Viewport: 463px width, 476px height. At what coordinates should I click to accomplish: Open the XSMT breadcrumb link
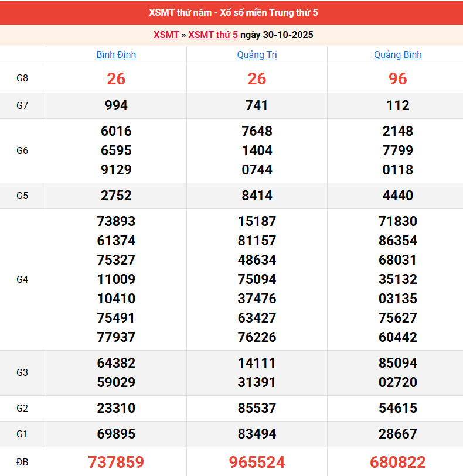point(166,35)
